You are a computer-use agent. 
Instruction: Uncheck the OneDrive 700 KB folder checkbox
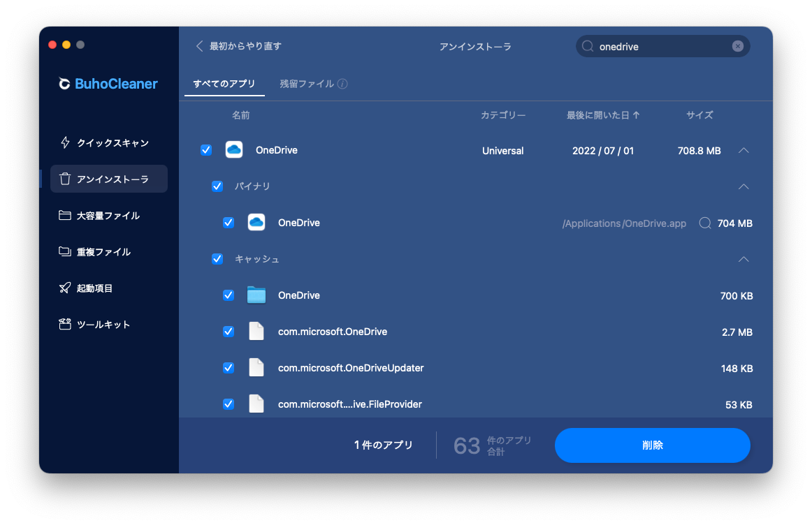click(229, 295)
